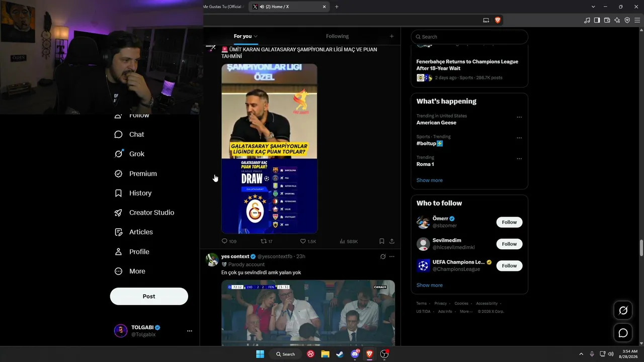
Task: Show more accounts under Who to follow
Action: (430, 286)
